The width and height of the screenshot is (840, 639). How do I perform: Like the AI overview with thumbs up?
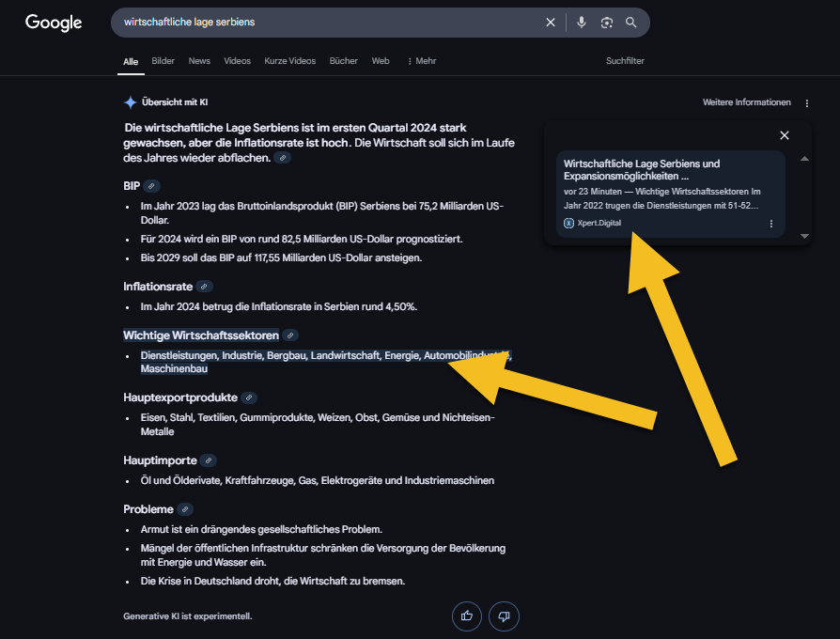[466, 616]
